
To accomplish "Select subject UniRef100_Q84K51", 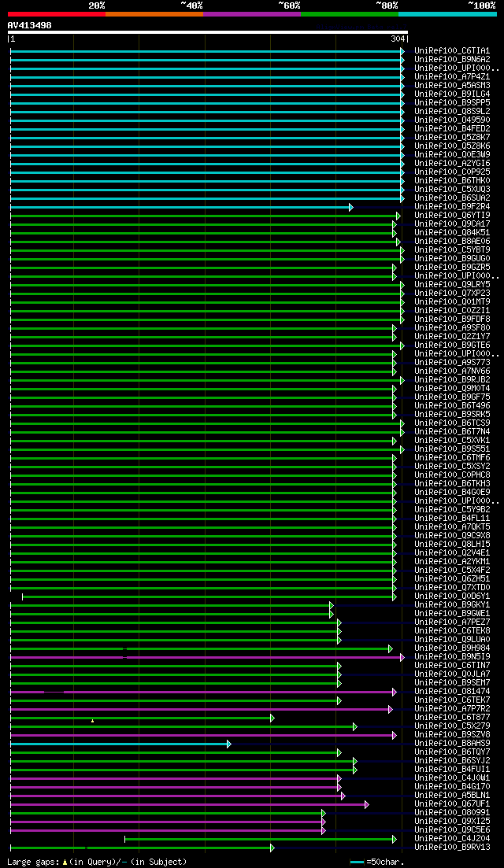I will pyautogui.click(x=452, y=232).
